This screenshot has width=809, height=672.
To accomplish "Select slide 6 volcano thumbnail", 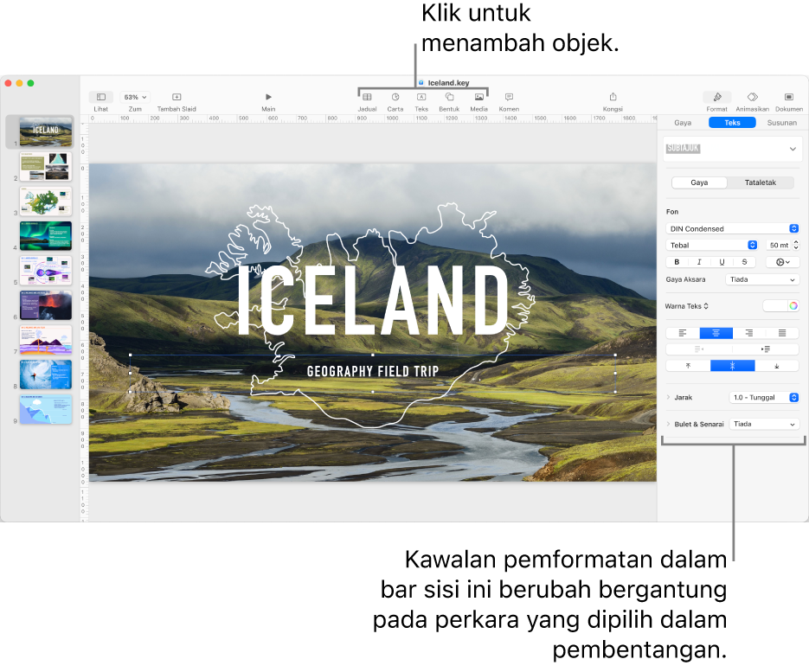I will [46, 304].
